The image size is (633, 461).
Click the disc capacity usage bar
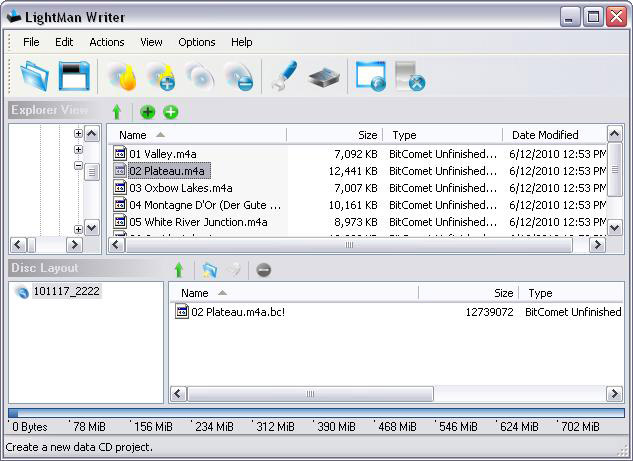(316, 412)
